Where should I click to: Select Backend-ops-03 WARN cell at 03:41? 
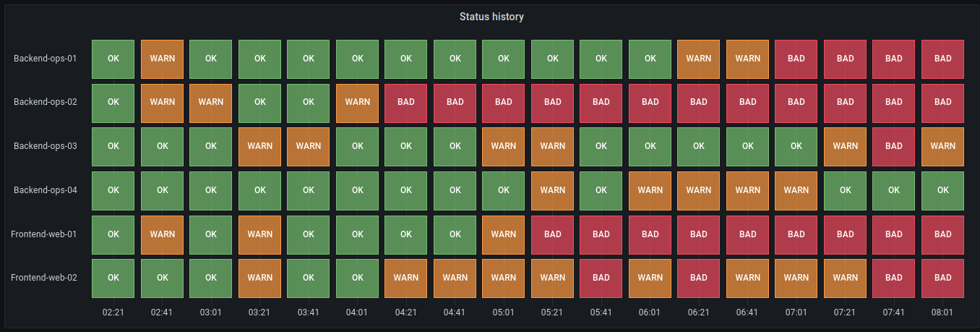pyautogui.click(x=309, y=146)
